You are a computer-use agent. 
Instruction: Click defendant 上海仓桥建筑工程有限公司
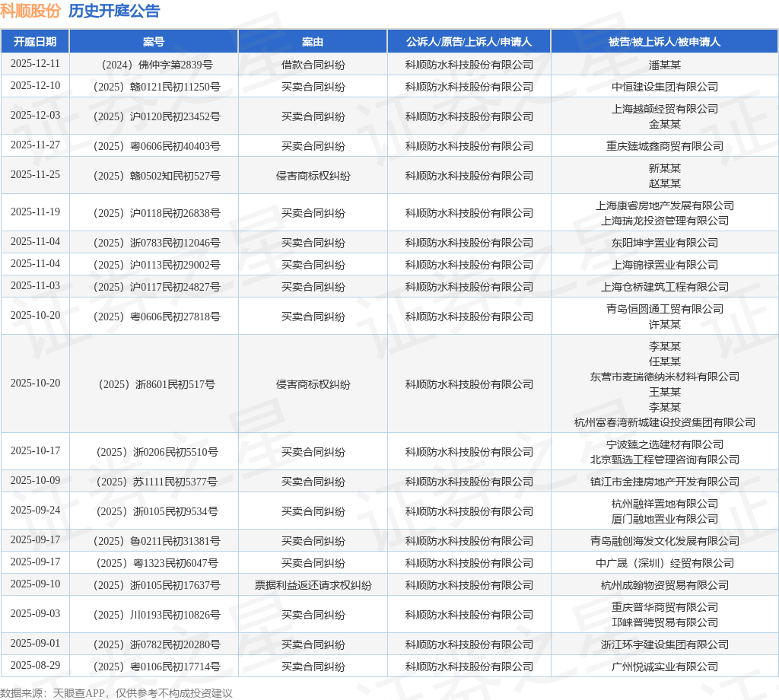(665, 287)
